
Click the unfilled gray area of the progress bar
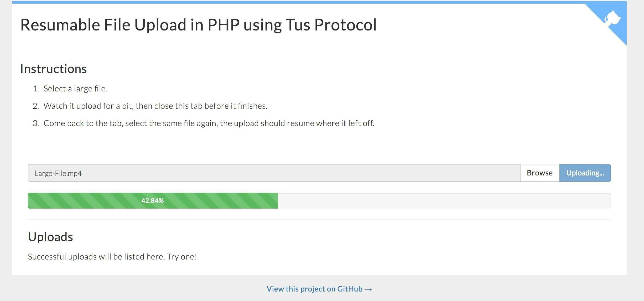(446, 200)
